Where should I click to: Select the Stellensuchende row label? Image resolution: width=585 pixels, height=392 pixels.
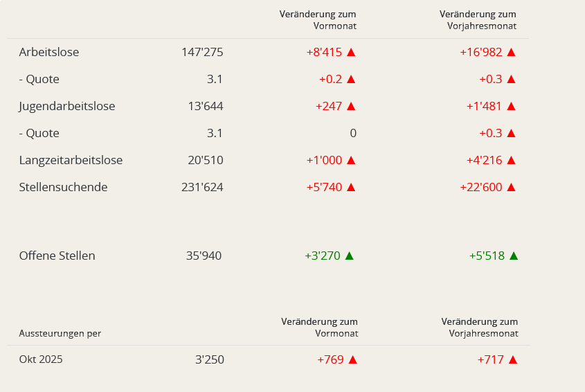63,187
